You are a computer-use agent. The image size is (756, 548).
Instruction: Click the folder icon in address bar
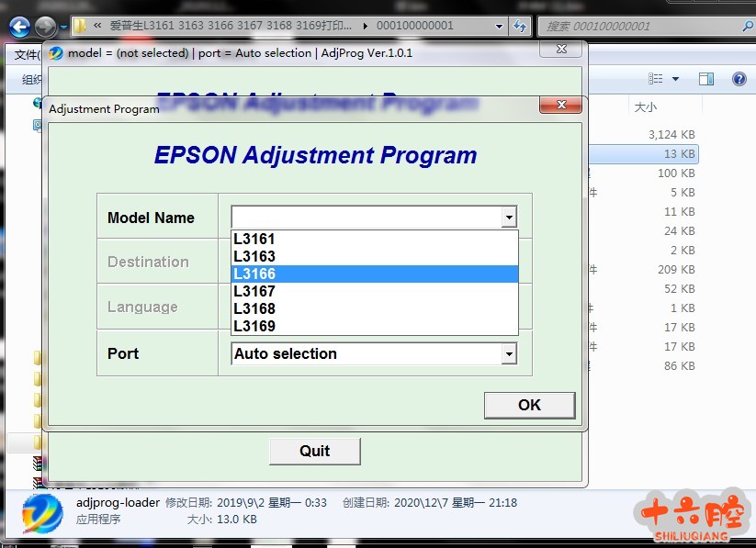click(81, 26)
